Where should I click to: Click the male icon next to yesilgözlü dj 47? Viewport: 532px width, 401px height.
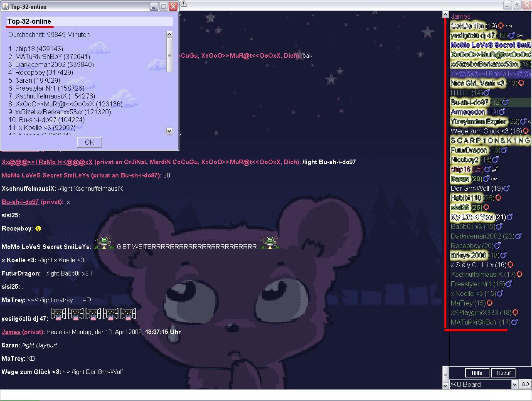point(512,35)
